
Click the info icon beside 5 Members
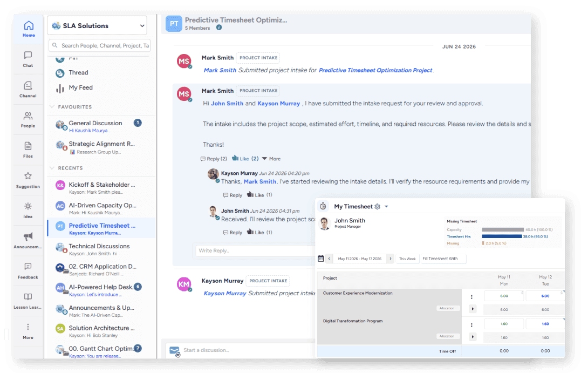(x=219, y=28)
